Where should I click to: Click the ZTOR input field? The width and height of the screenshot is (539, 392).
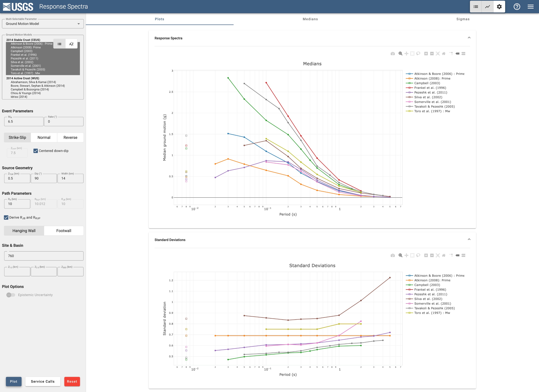17,178
